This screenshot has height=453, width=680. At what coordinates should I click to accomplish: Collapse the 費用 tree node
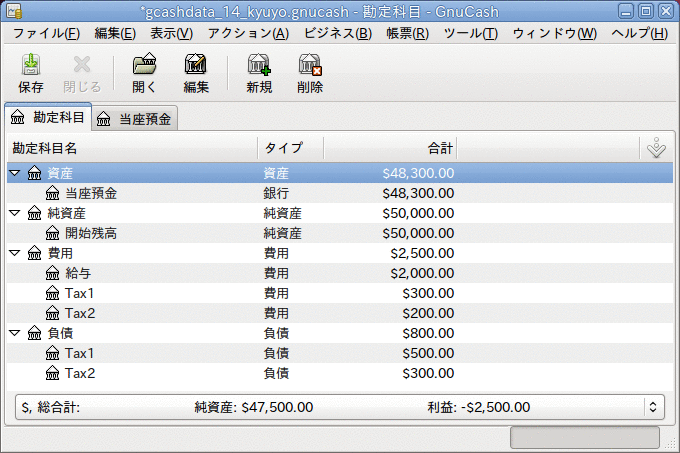[x=15, y=253]
